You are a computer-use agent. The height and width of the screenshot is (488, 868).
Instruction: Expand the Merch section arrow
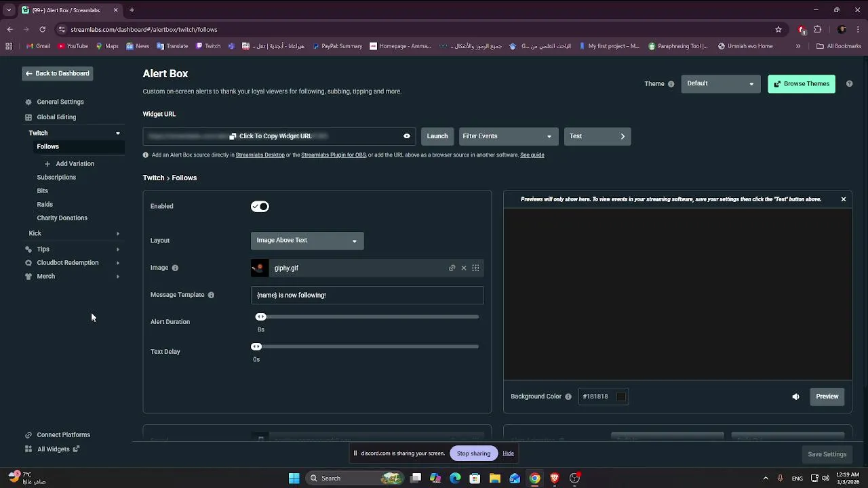point(118,277)
